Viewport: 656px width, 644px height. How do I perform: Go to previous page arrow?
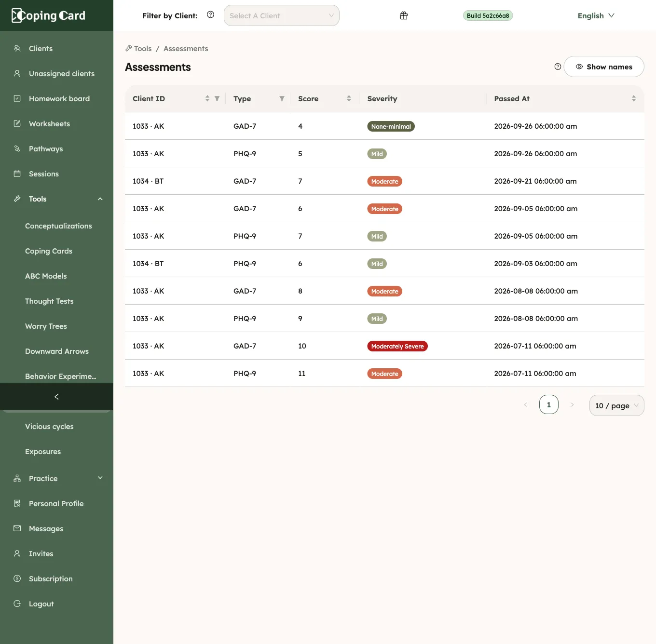pyautogui.click(x=526, y=405)
